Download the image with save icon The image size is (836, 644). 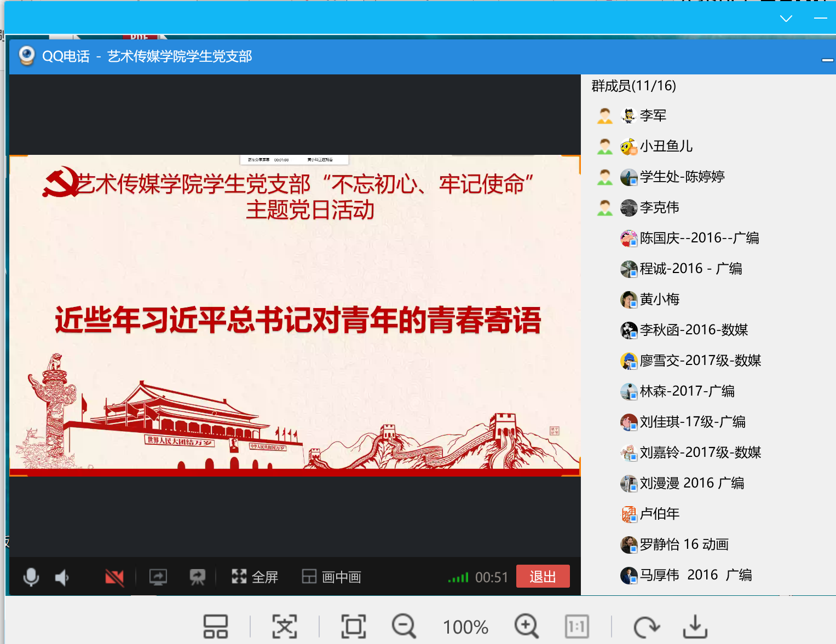695,626
